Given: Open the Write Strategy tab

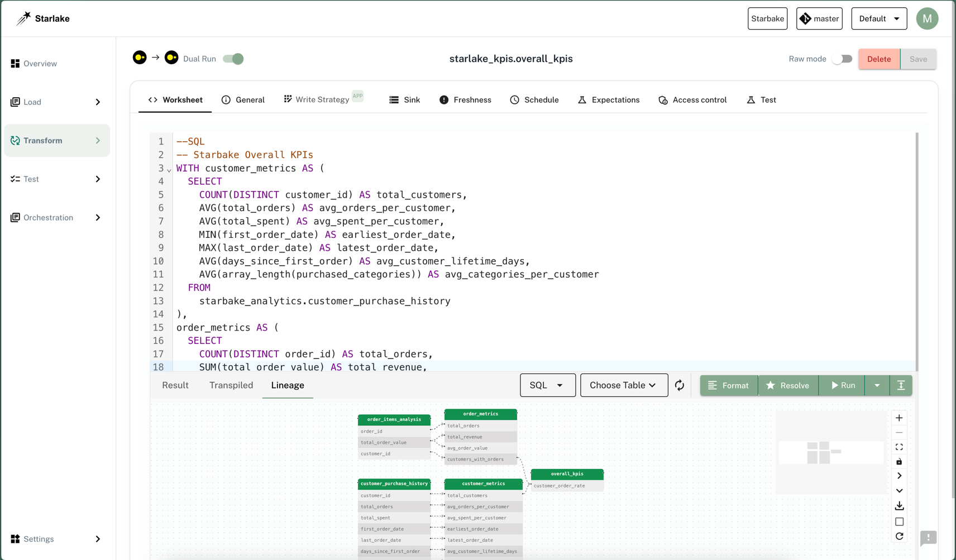Looking at the screenshot, I should (323, 99).
